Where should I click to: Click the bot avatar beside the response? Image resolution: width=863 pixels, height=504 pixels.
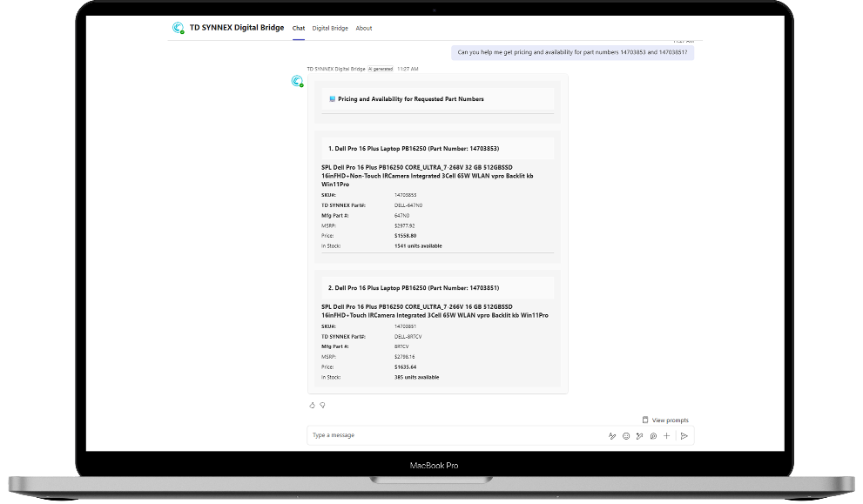click(297, 81)
